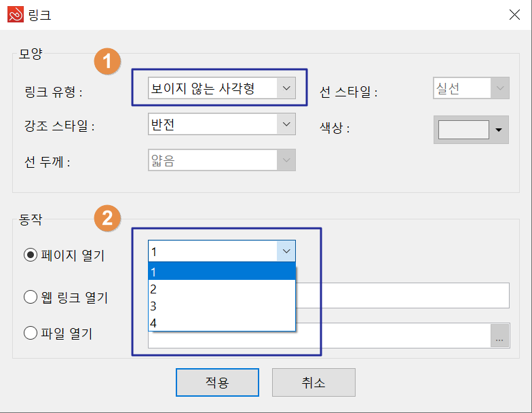532x413 pixels.
Task: Select page 4 in dropdown list
Action: (x=221, y=323)
